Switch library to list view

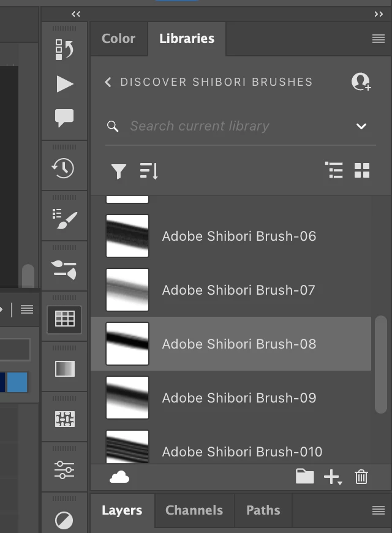pos(334,170)
